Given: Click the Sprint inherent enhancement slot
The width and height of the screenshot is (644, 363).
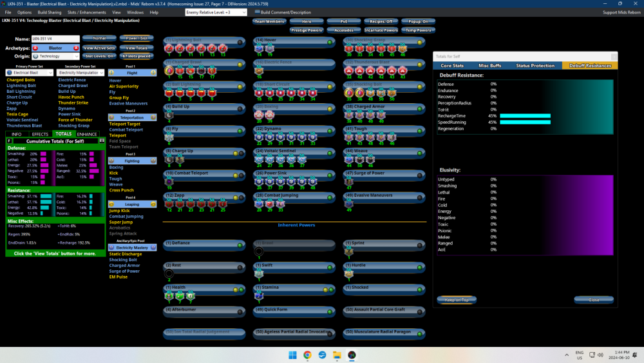Looking at the screenshot, I should pyautogui.click(x=348, y=251).
